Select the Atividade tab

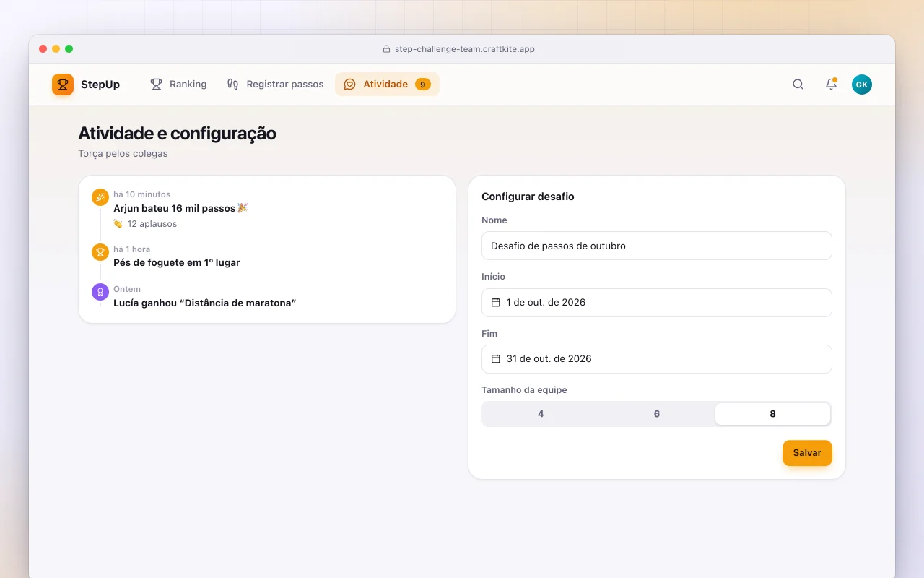tap(387, 85)
